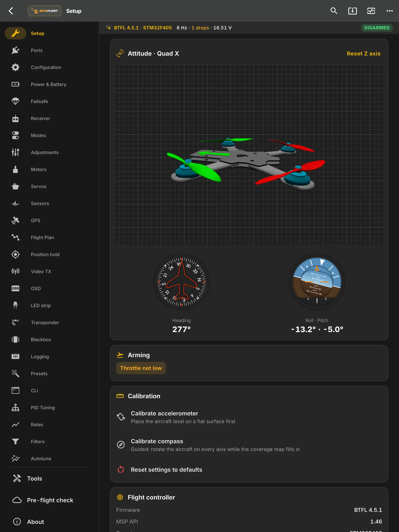Select the Video TX antenna icon
399x532 pixels.
tap(15, 271)
